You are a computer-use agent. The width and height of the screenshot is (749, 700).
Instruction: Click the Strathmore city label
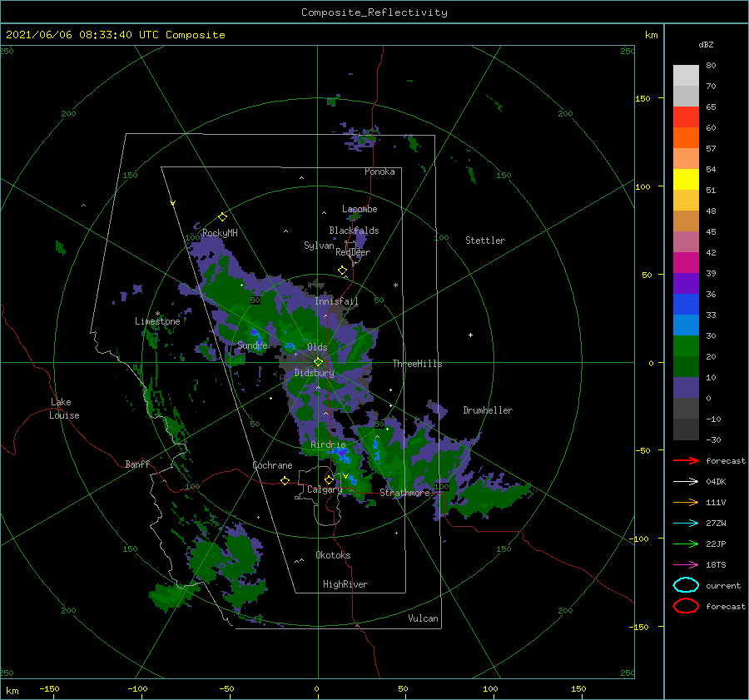(405, 493)
